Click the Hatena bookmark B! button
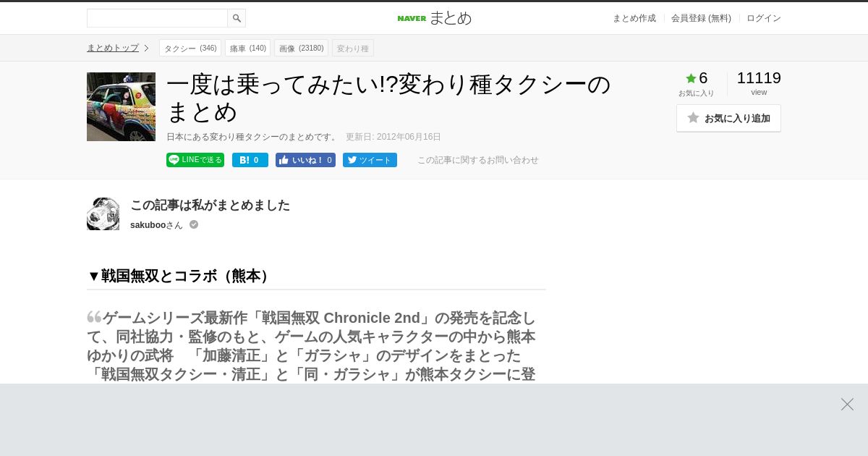This screenshot has height=456, width=868. point(250,160)
